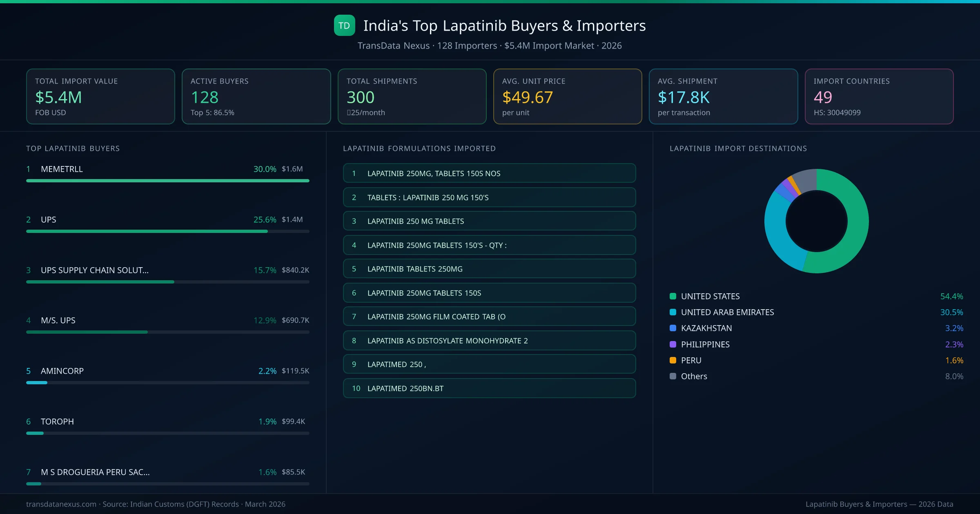Open the Total Shipments stat card

tap(412, 96)
